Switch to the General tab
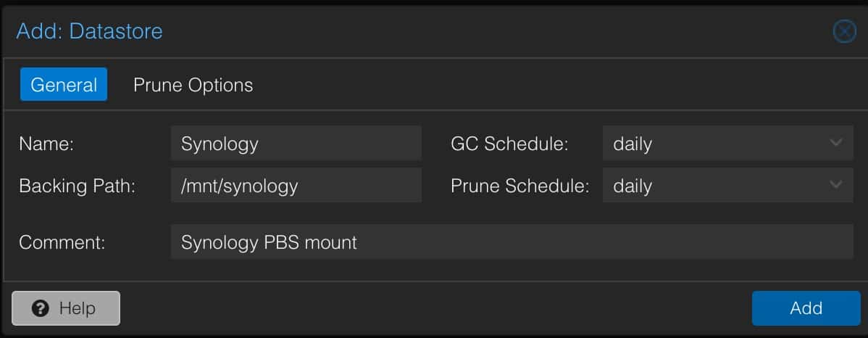Screen dimensions: 868x338 coord(64,84)
